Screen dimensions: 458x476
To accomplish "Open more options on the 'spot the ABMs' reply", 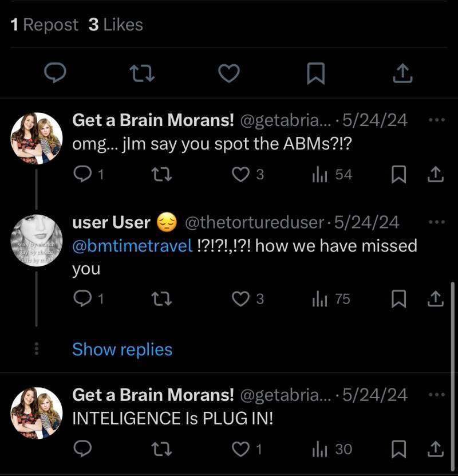I will click(x=436, y=120).
